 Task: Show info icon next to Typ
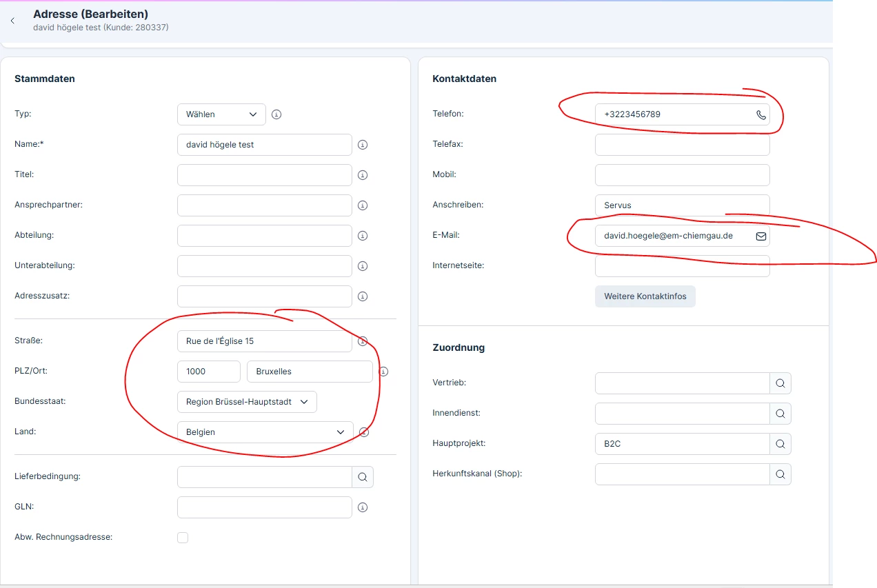click(276, 114)
